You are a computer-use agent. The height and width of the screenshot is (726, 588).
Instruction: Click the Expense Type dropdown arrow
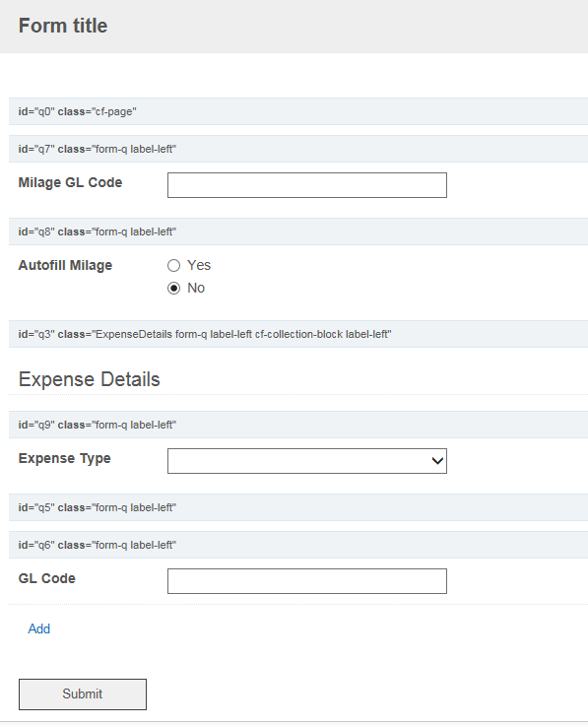coord(437,461)
